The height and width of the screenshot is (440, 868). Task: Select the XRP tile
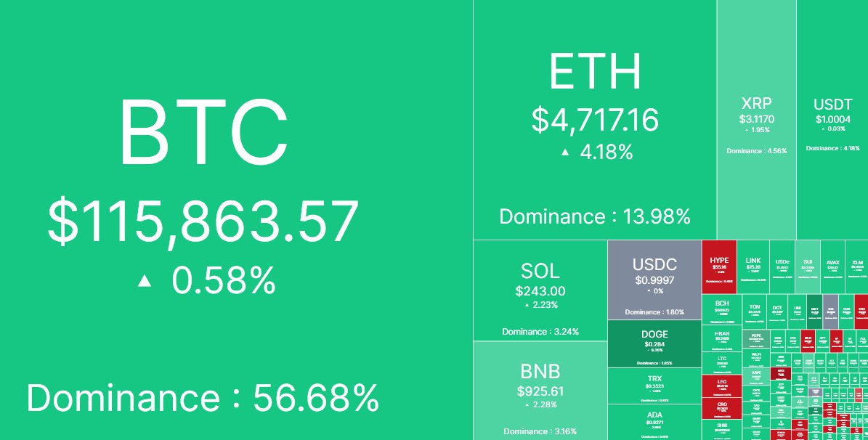point(756,120)
